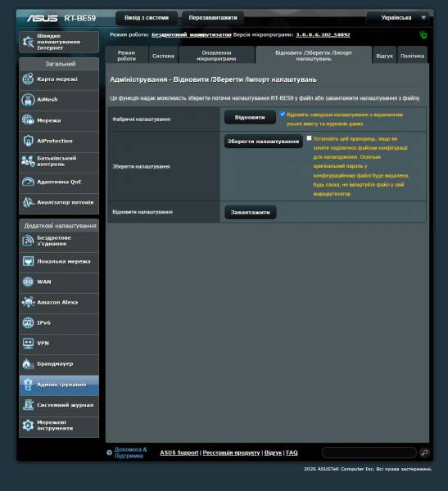Open AiProtection shield icon

click(28, 141)
